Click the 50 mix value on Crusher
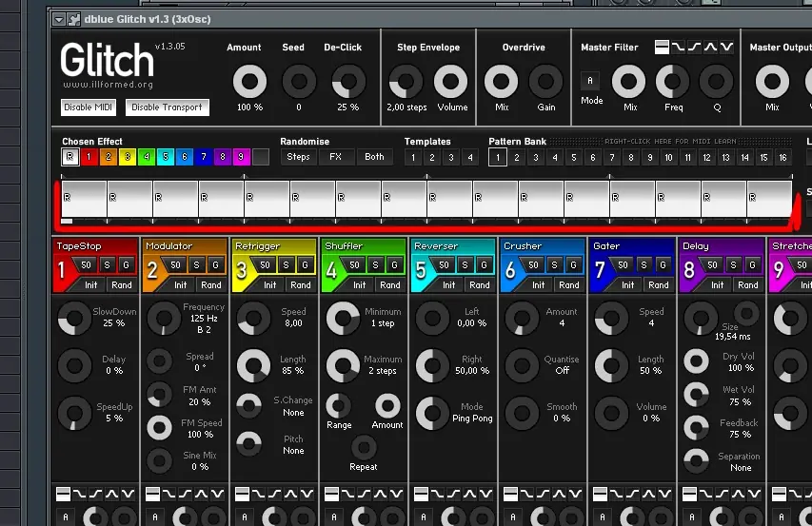The width and height of the screenshot is (812, 526). pyautogui.click(x=533, y=264)
